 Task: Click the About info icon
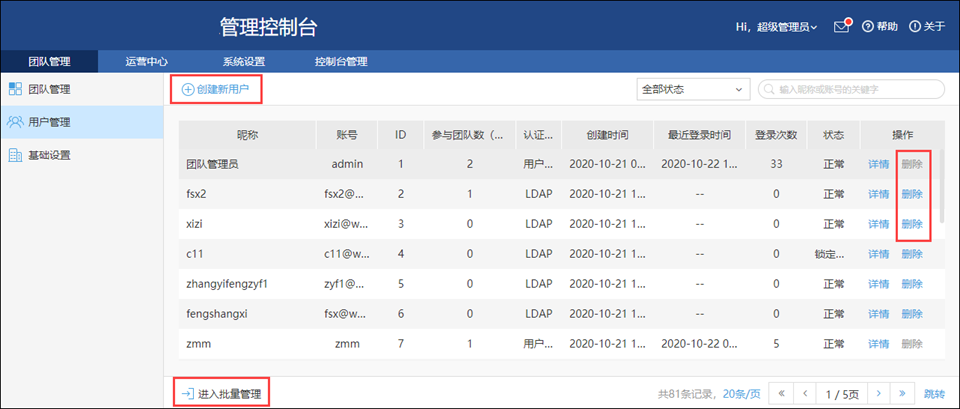915,27
